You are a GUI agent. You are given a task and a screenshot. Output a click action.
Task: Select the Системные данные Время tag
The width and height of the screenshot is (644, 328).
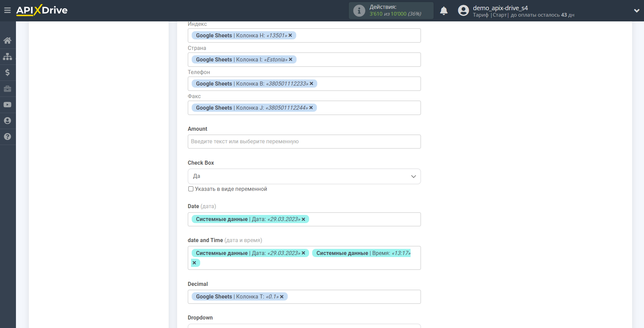pyautogui.click(x=361, y=253)
